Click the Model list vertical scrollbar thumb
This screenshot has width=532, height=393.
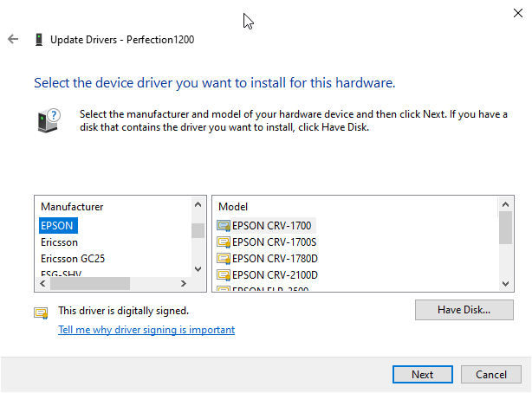tap(505, 228)
